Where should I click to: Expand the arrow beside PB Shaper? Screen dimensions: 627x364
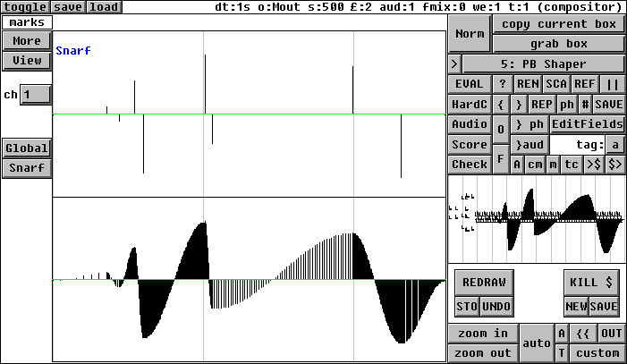coord(454,64)
